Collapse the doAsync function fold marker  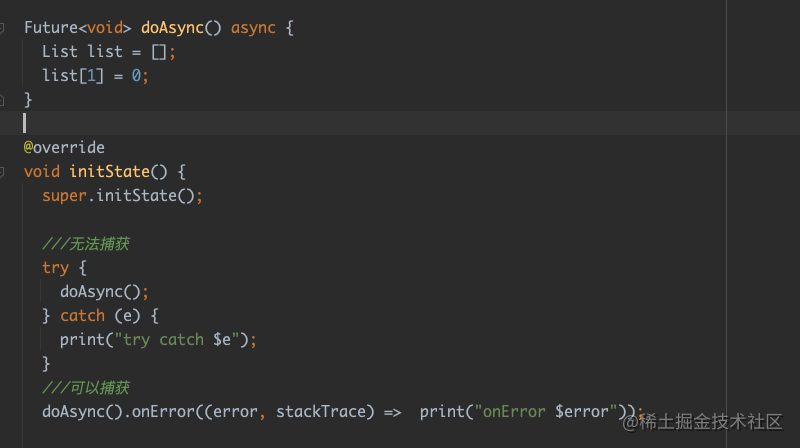(x=3, y=28)
